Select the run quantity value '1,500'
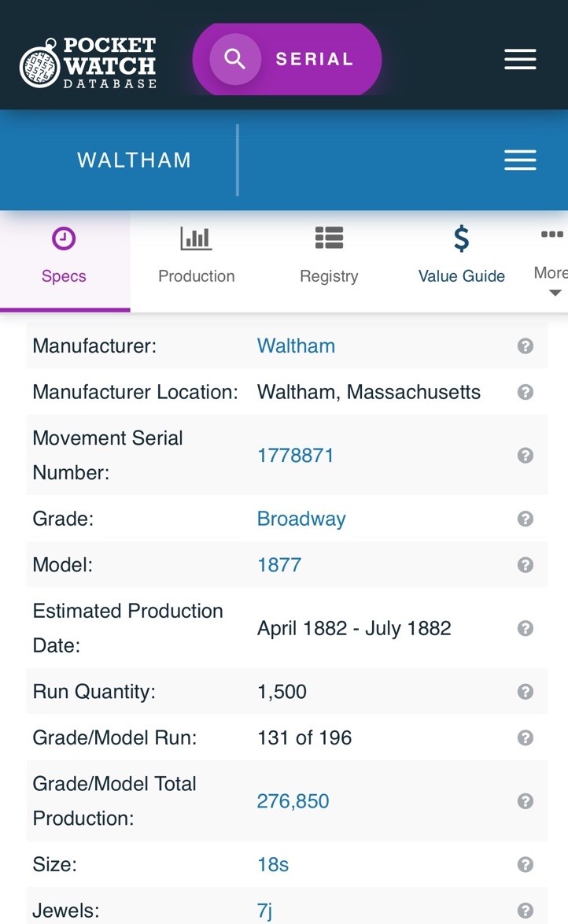The width and height of the screenshot is (568, 924). (x=282, y=692)
